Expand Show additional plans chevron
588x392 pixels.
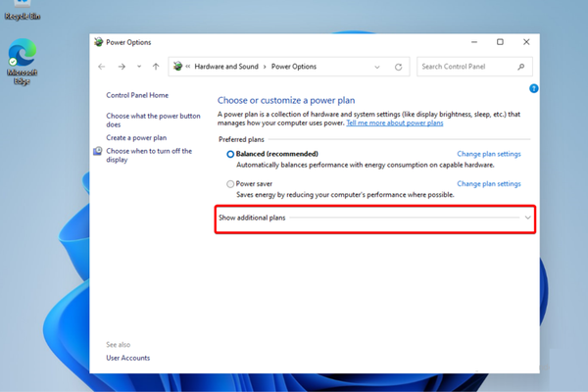coord(528,217)
